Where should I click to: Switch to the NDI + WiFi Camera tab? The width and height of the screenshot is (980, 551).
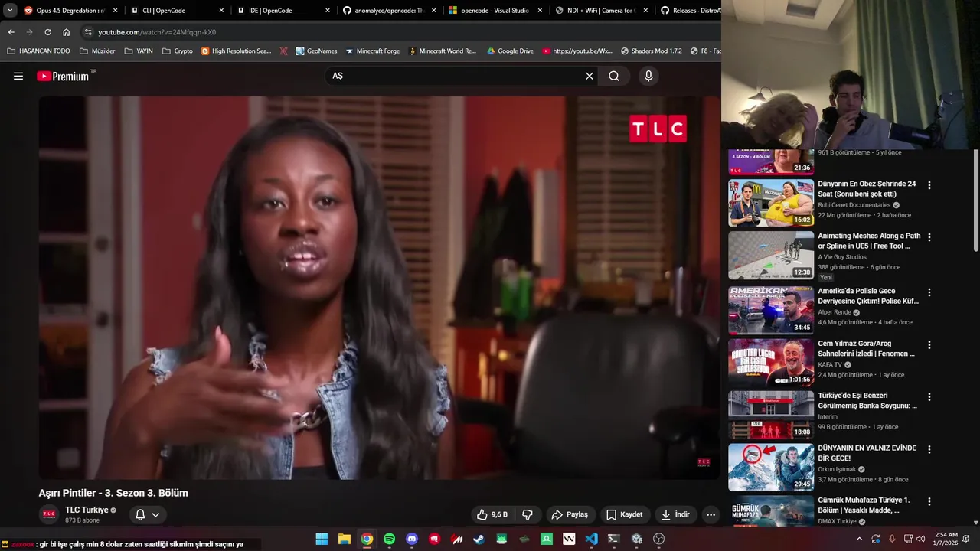click(x=600, y=11)
